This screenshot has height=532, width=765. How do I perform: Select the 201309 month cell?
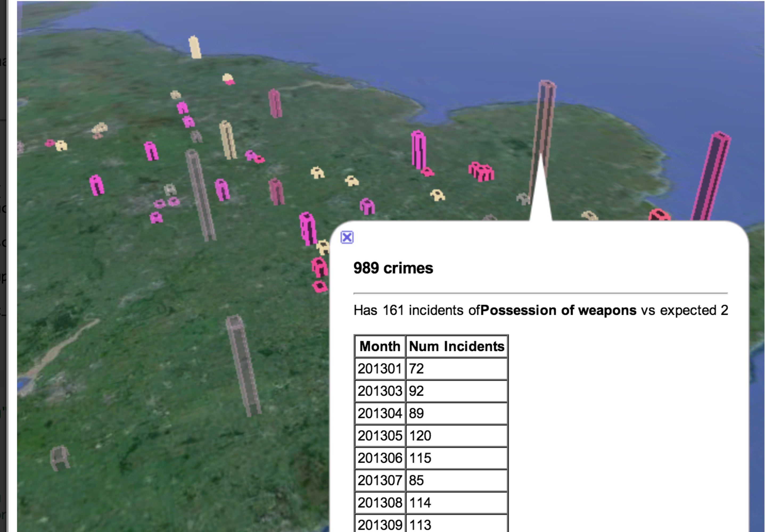coord(380,525)
